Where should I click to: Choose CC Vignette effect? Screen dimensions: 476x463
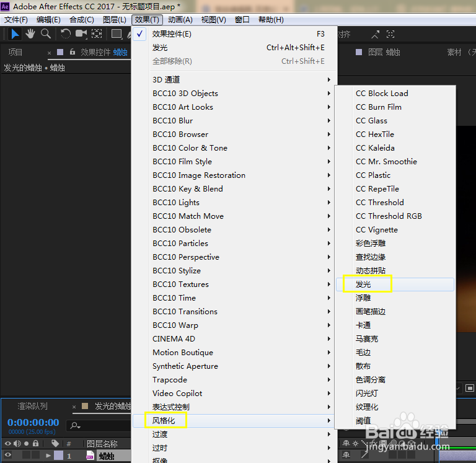[x=395, y=230]
